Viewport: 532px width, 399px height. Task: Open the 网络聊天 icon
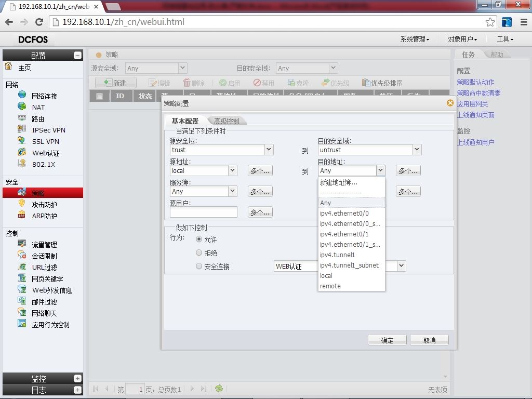(22, 312)
